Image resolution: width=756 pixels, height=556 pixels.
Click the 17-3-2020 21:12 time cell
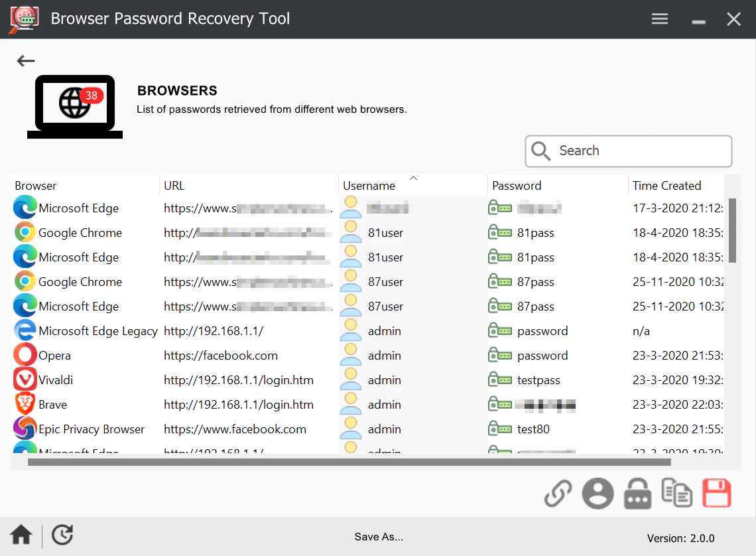678,208
